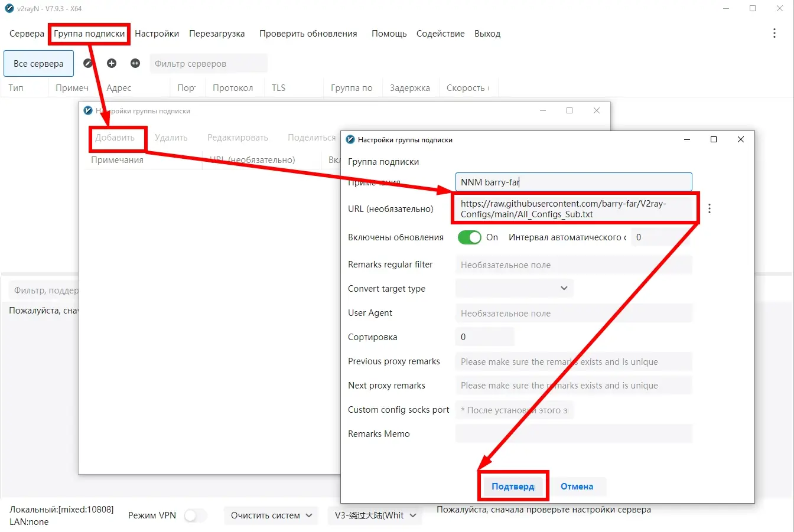The height and width of the screenshot is (532, 794).
Task: Open the three-dot menu in main window header
Action: [x=775, y=34]
